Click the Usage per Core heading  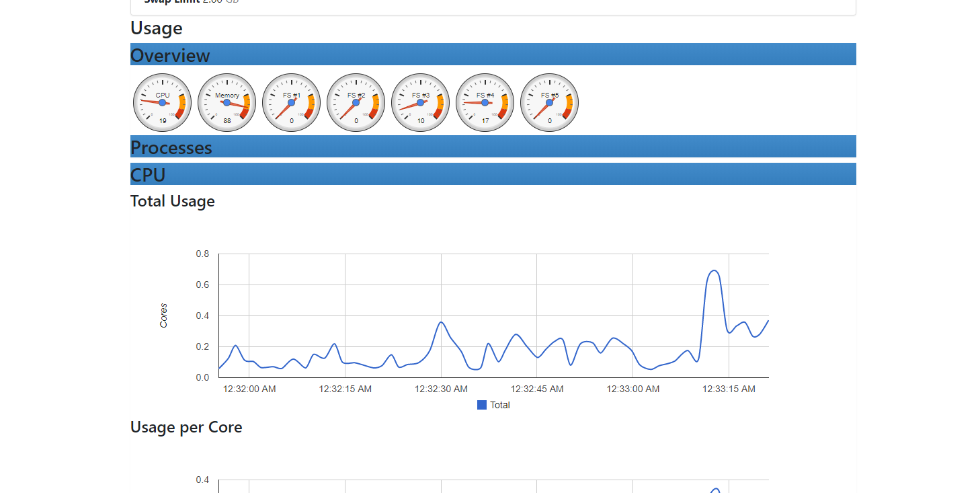click(x=186, y=427)
